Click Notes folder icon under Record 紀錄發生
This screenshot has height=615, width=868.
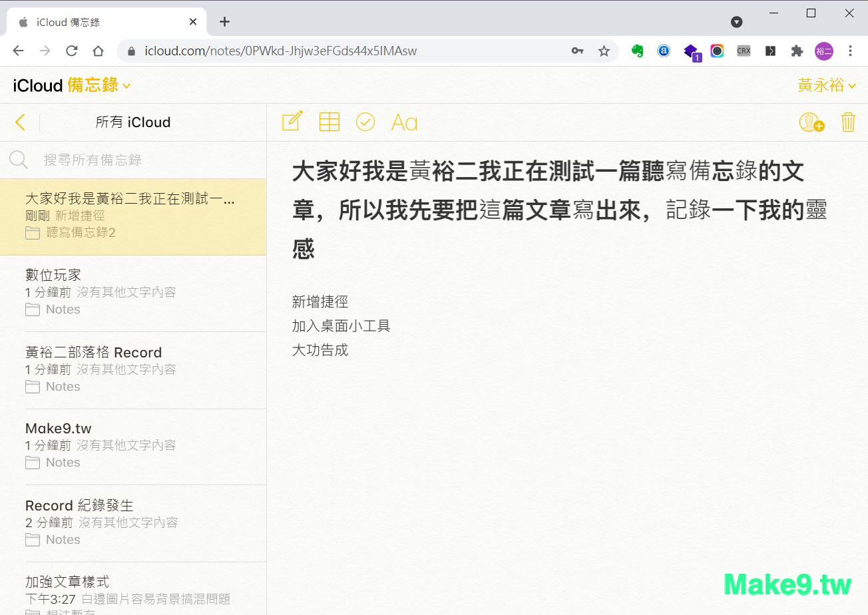point(33,540)
